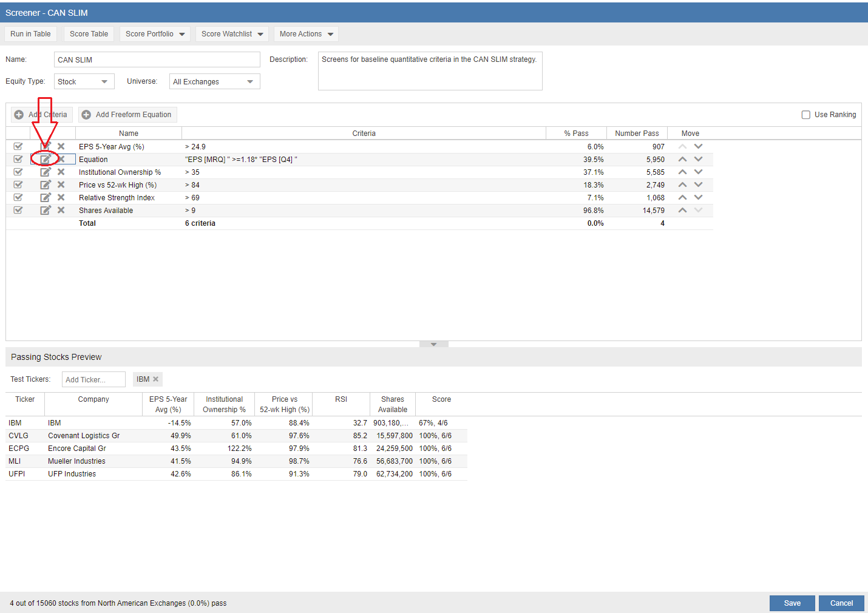Enable the Use Ranking checkbox
868x613 pixels.
805,115
